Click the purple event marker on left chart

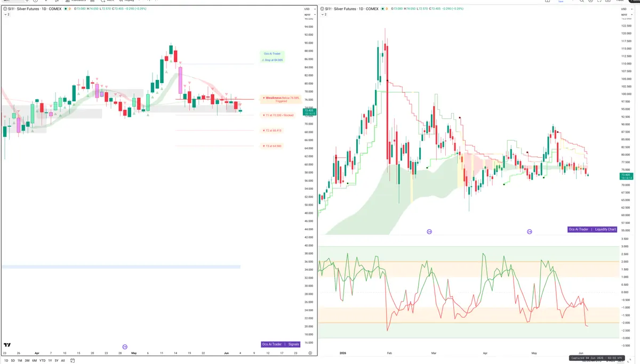point(125,347)
